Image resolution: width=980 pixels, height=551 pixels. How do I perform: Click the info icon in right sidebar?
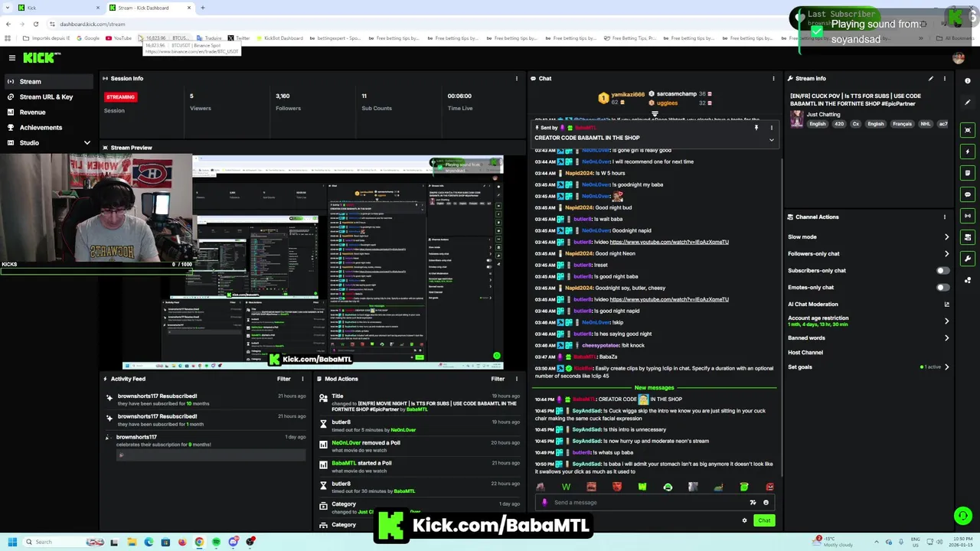point(968,80)
